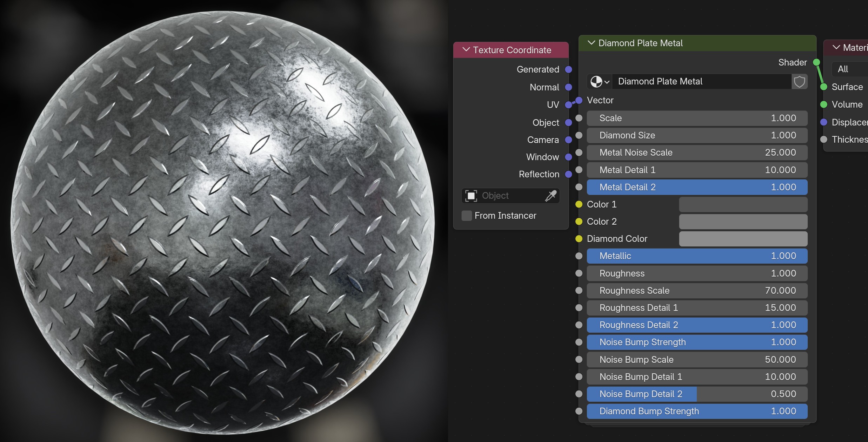The width and height of the screenshot is (868, 442).
Task: Click the yellow Diamond Color socket
Action: click(x=579, y=239)
